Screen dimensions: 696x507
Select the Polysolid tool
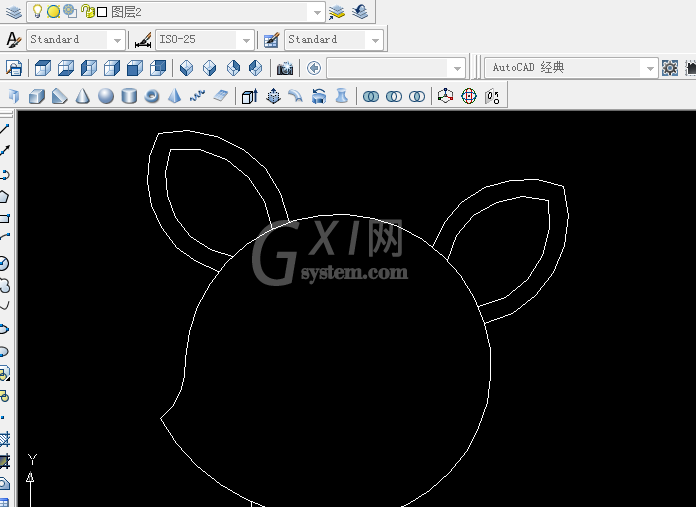pos(14,96)
